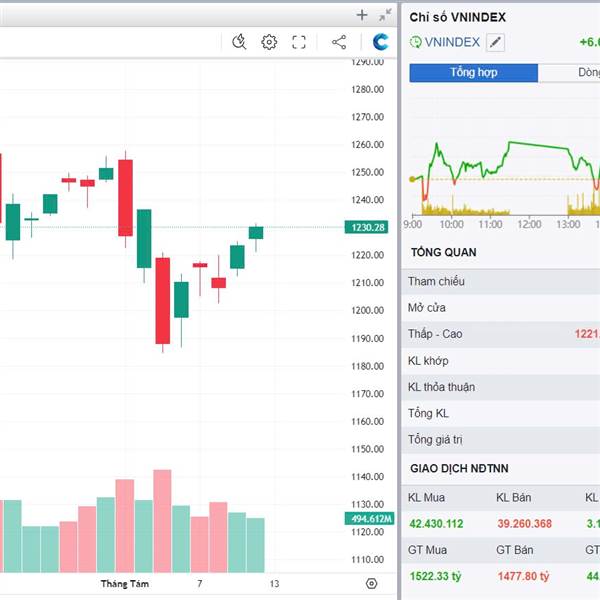Switch to the Dòng tab
The height and width of the screenshot is (600, 600).
point(569,73)
